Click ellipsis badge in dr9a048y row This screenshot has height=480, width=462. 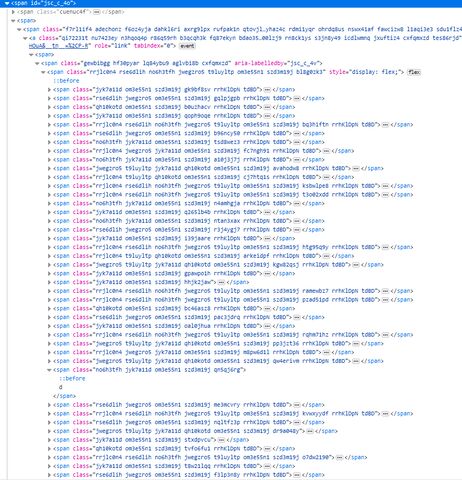click(x=310, y=431)
